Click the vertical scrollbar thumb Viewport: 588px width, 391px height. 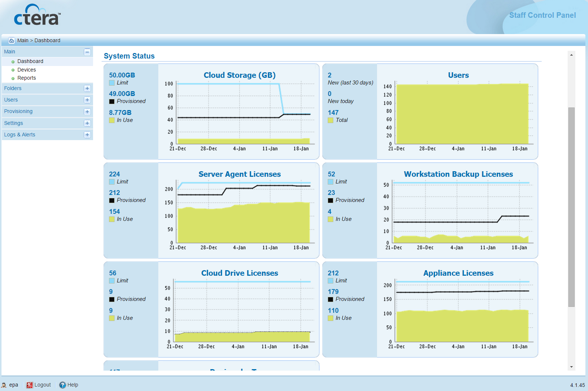click(x=571, y=207)
